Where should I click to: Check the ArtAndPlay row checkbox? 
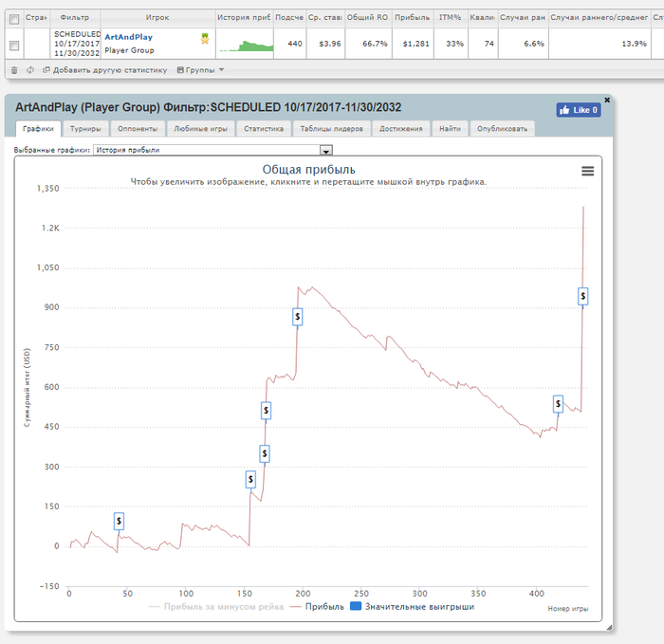14,46
